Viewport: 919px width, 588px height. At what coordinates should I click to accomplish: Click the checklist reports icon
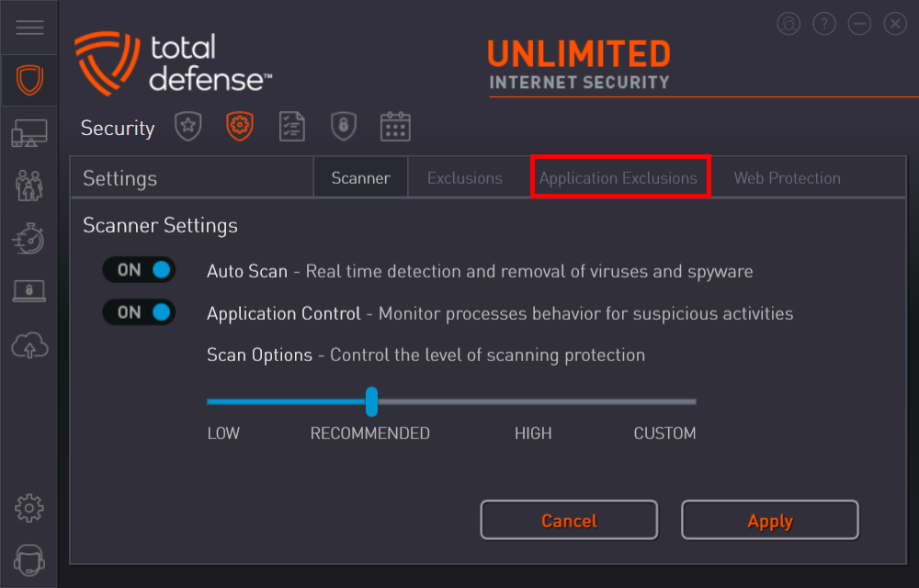pos(292,127)
